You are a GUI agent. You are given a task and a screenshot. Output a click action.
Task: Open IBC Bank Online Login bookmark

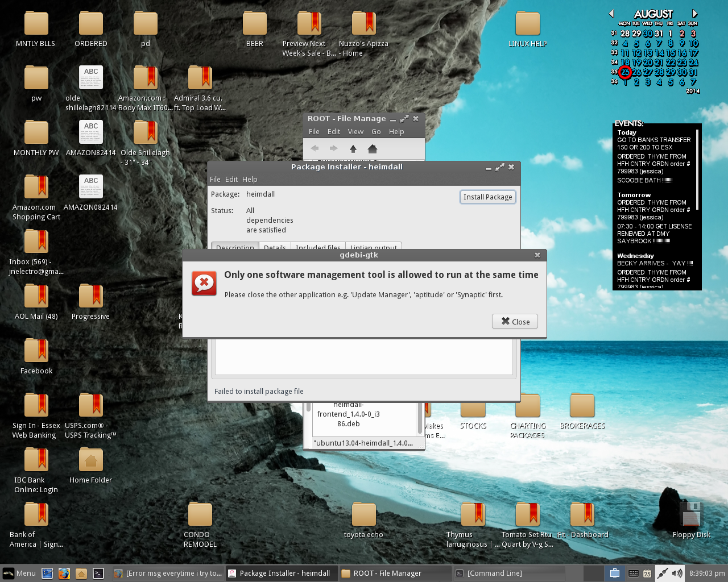(x=36, y=470)
